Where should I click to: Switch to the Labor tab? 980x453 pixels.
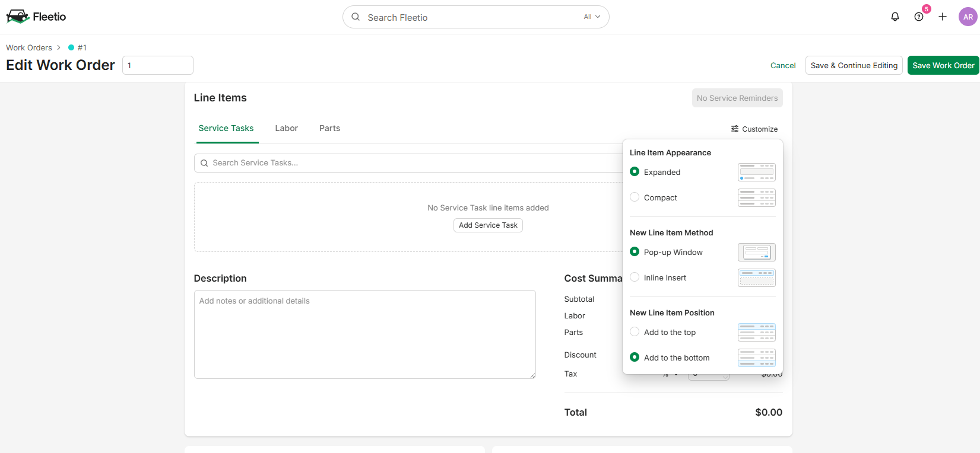tap(286, 128)
